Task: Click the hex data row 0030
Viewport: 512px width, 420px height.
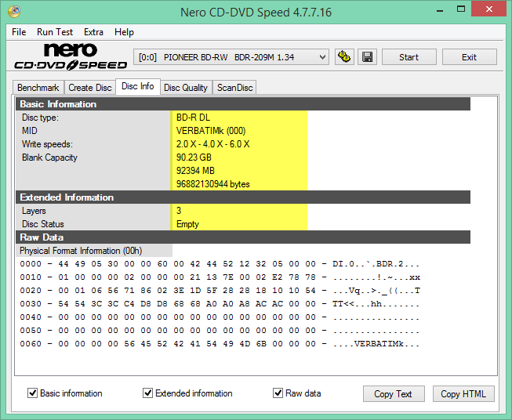Action: pos(220,304)
